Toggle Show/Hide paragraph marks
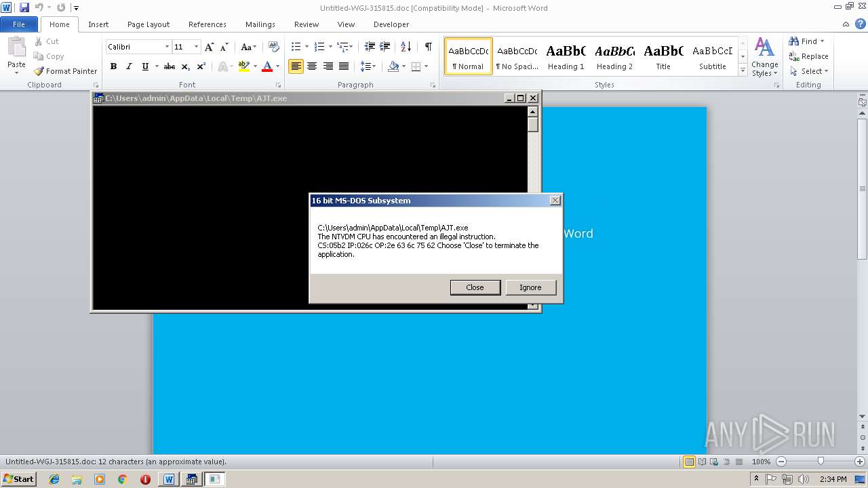This screenshot has height=488, width=868. [x=428, y=47]
